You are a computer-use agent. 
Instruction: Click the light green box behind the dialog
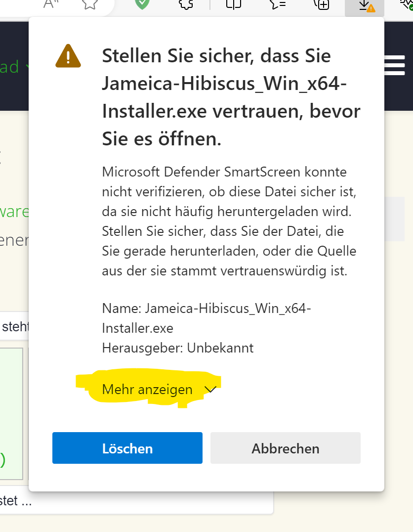coord(12,413)
